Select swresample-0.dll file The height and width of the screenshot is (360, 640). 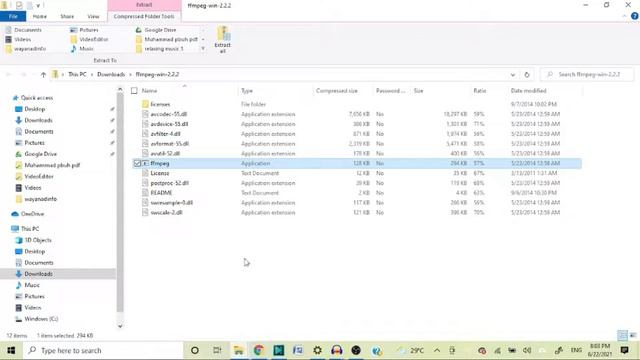point(171,202)
